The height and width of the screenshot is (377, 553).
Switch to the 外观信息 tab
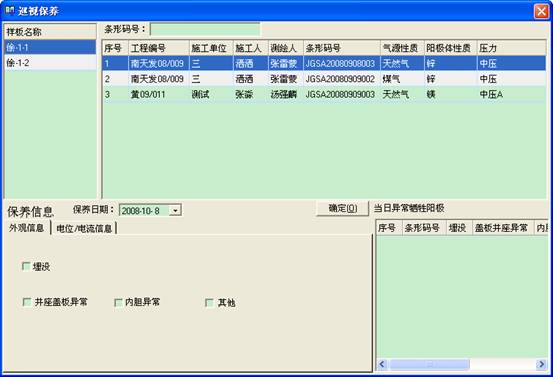pos(27,228)
